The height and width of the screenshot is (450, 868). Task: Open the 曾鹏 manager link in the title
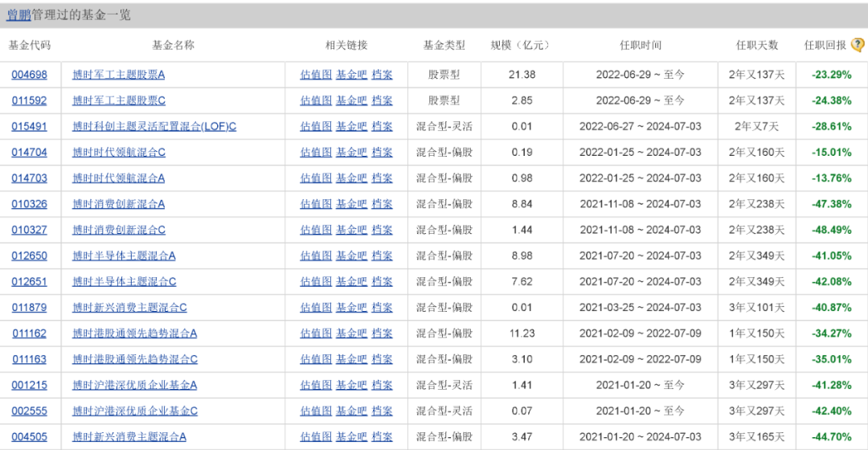coord(18,15)
